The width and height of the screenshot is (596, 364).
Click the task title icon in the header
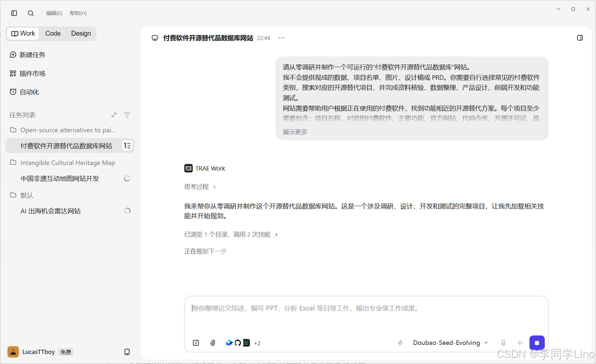[x=155, y=38]
